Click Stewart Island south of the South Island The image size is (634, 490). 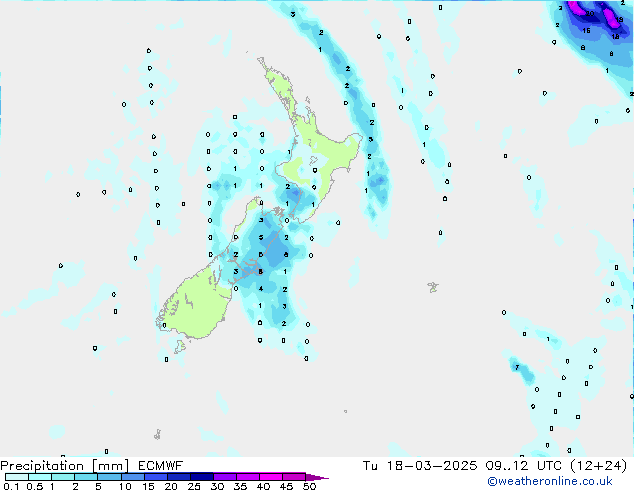[180, 346]
